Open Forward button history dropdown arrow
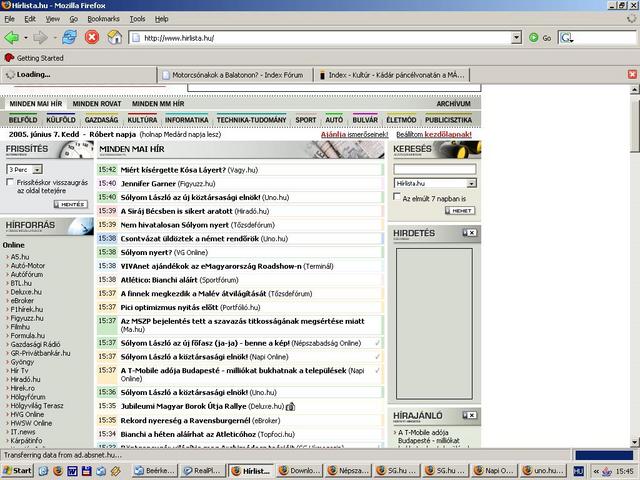 pos(55,38)
